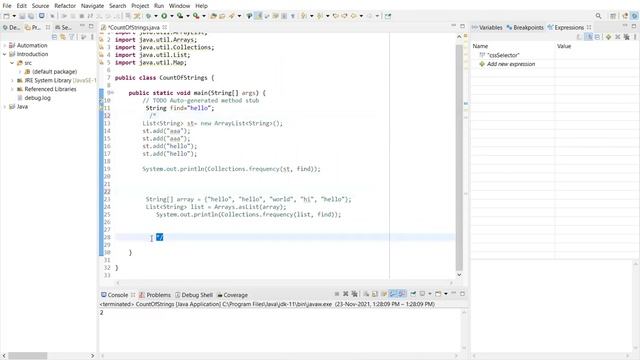Click the Save icon in the toolbar

(22, 16)
